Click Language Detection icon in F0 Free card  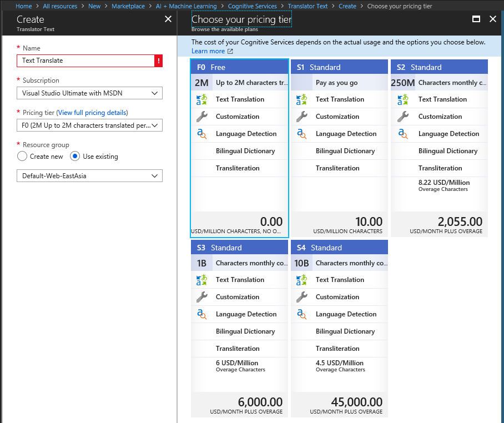[x=201, y=133]
